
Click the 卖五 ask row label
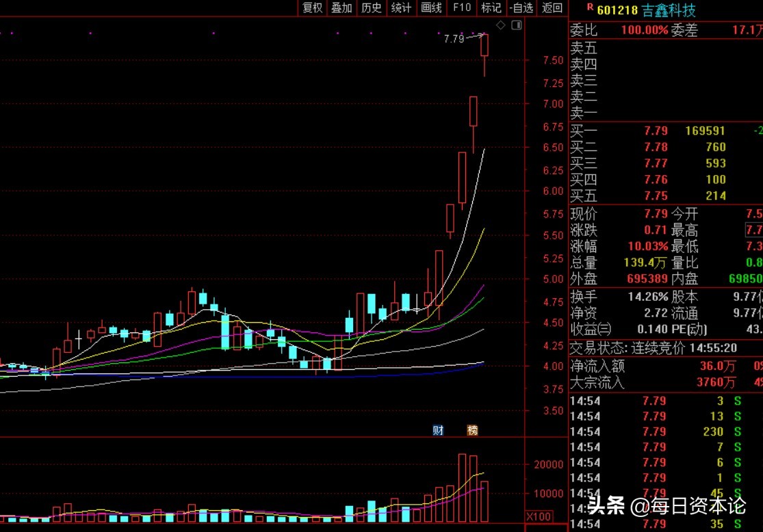click(x=584, y=48)
